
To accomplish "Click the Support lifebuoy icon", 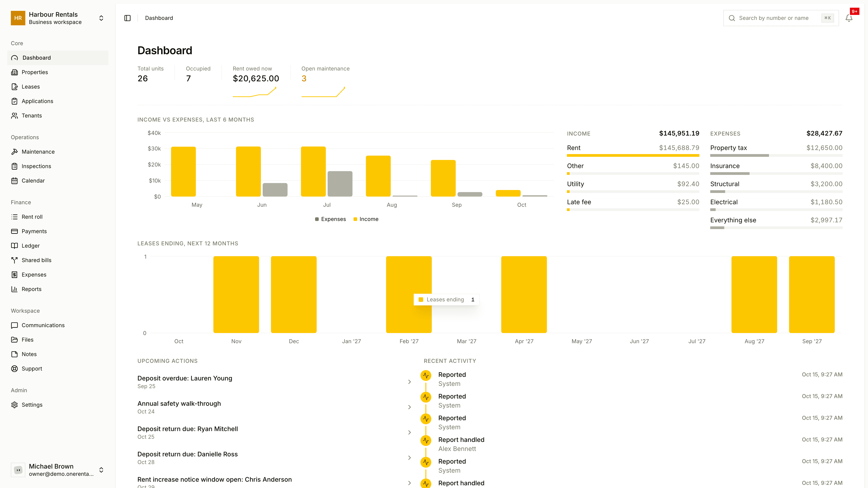I will [x=14, y=368].
